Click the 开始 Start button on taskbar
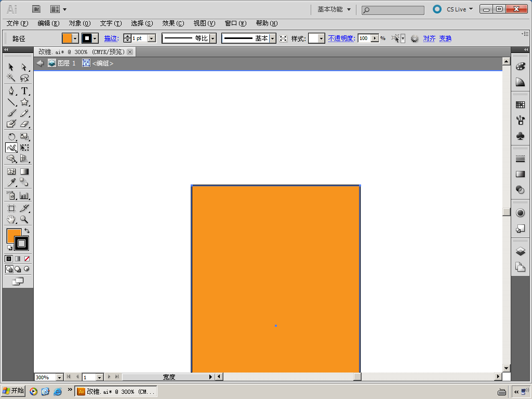This screenshot has width=532, height=399. click(13, 391)
